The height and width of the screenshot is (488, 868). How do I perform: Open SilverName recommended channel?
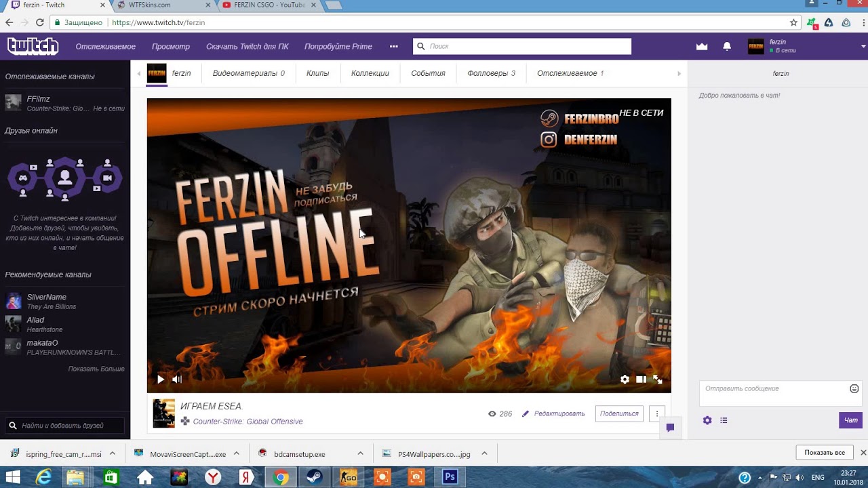(65, 302)
